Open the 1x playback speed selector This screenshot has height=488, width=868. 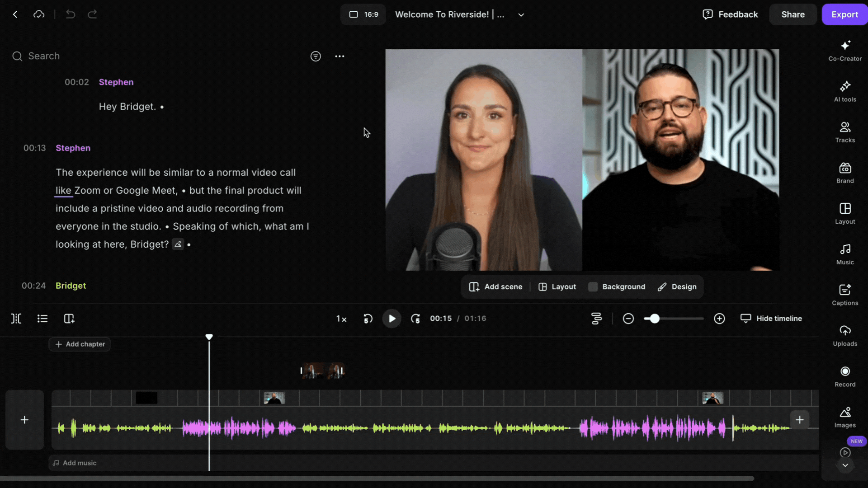341,319
